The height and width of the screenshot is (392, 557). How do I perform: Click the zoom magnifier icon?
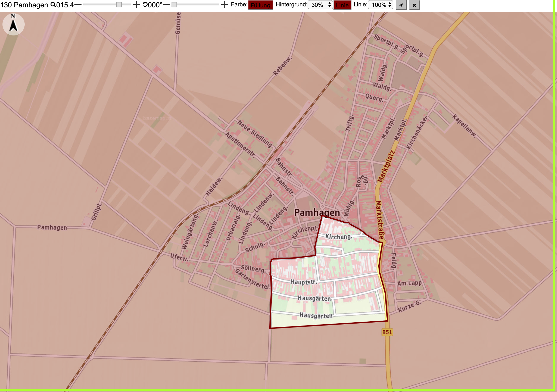(x=53, y=5)
